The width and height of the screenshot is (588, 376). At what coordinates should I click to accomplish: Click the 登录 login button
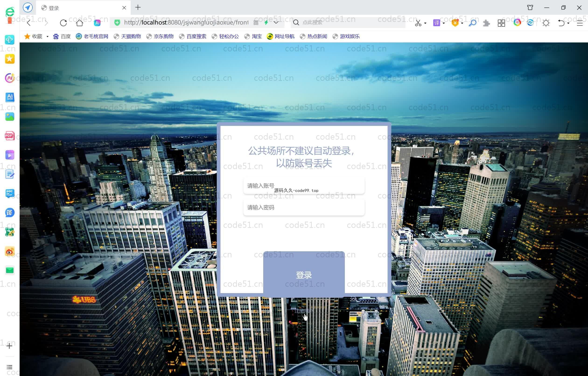304,275
